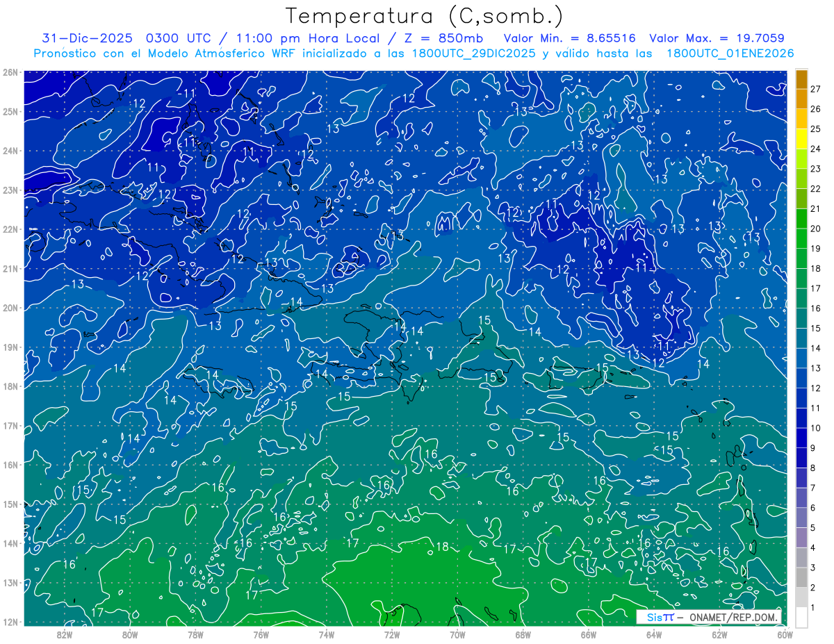Click the longitude axis label '80W'

tap(130, 634)
